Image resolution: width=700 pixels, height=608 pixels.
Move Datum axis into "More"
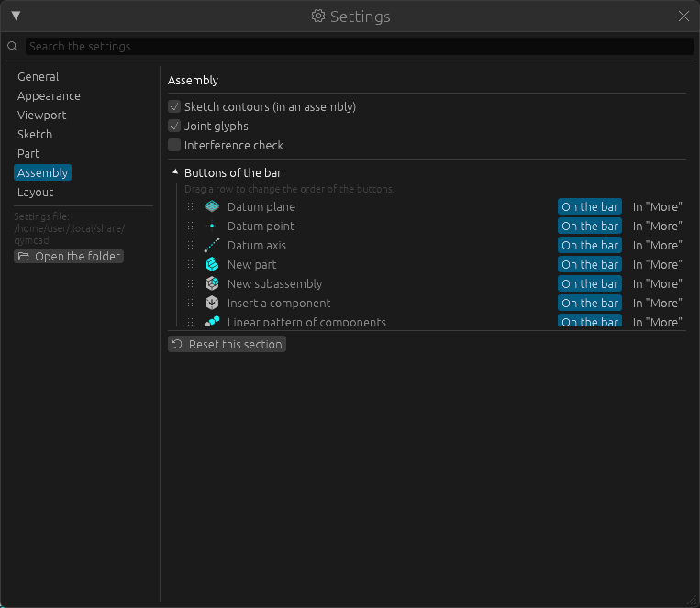[x=657, y=245]
